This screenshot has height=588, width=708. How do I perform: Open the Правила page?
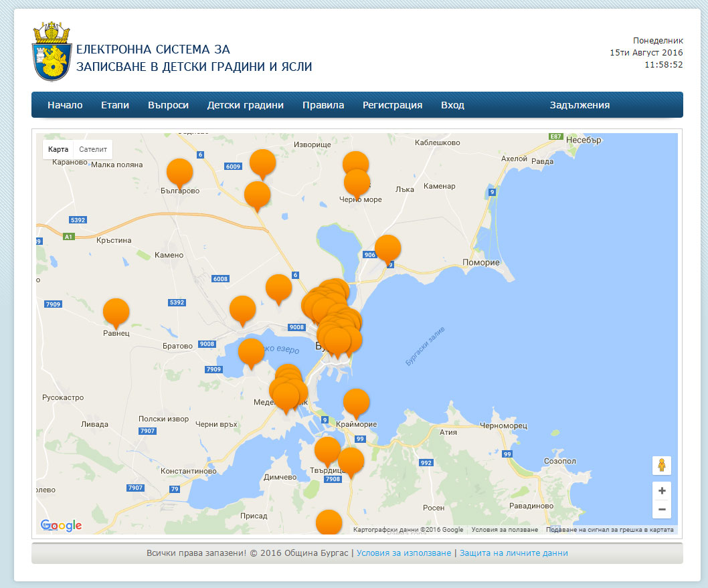323,105
